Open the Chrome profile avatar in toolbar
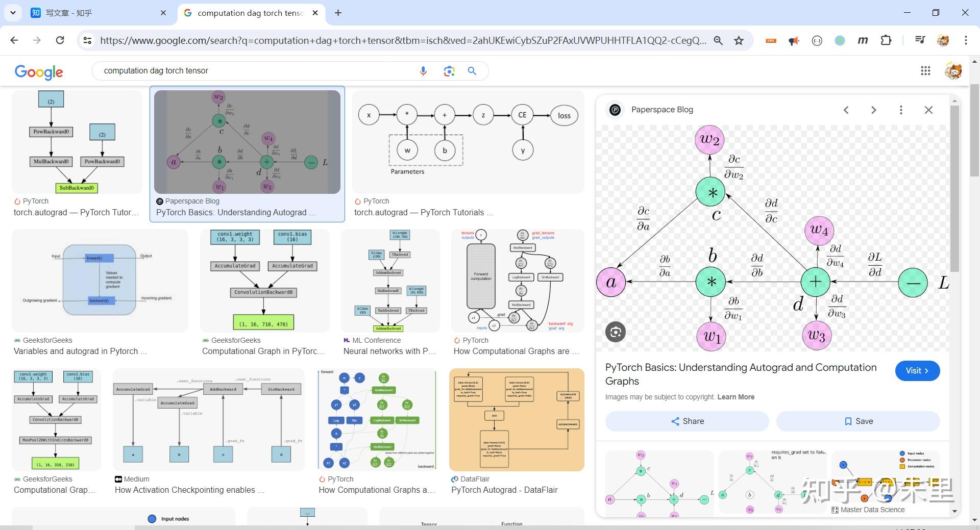The image size is (980, 530). (x=943, y=40)
